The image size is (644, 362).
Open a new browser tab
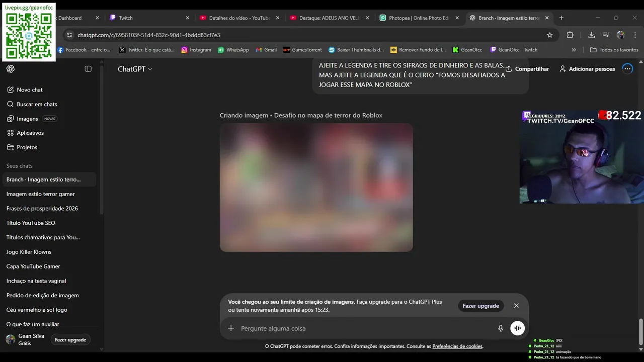(561, 18)
